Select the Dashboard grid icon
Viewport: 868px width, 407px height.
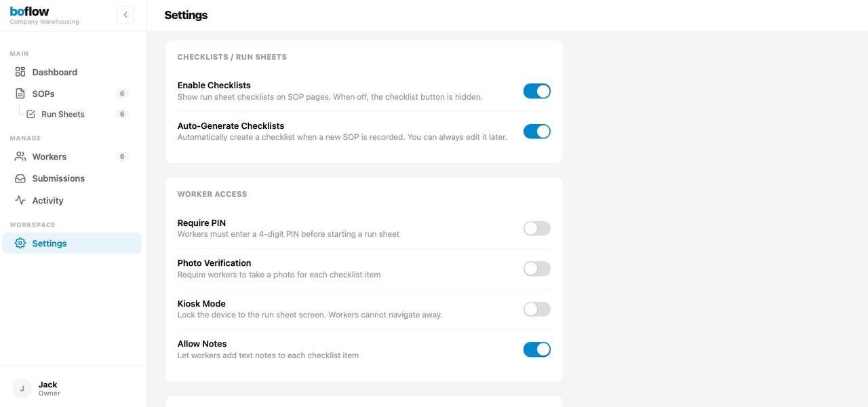click(x=20, y=72)
